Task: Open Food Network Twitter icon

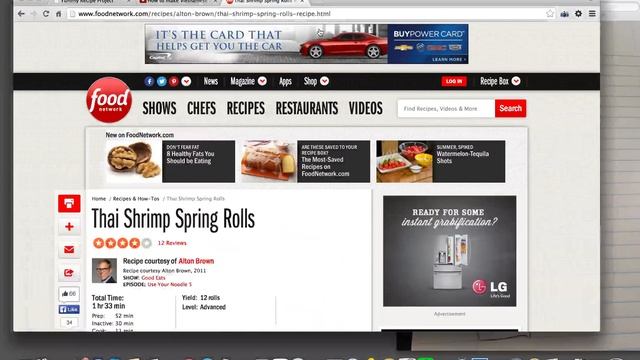Action: (x=162, y=81)
